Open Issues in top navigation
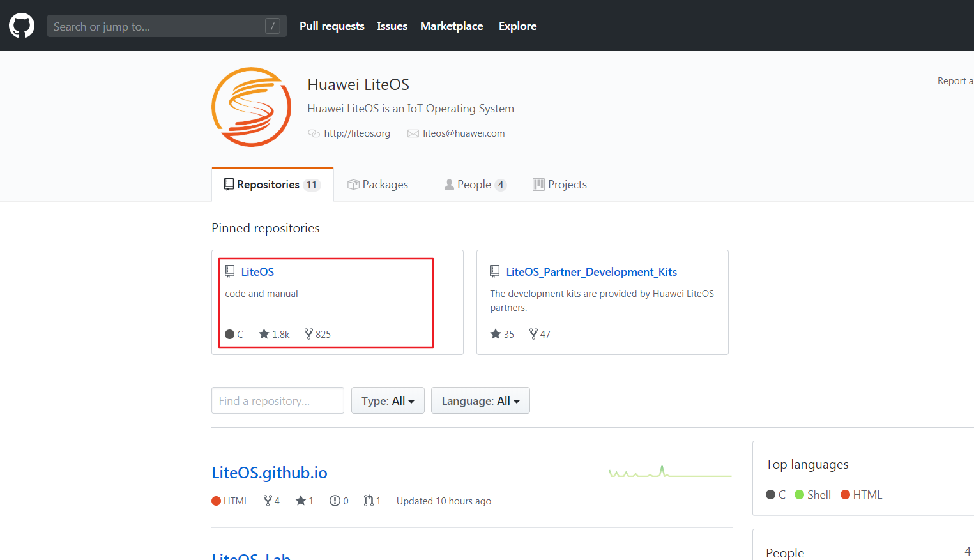Viewport: 974px width, 560px height. click(392, 26)
